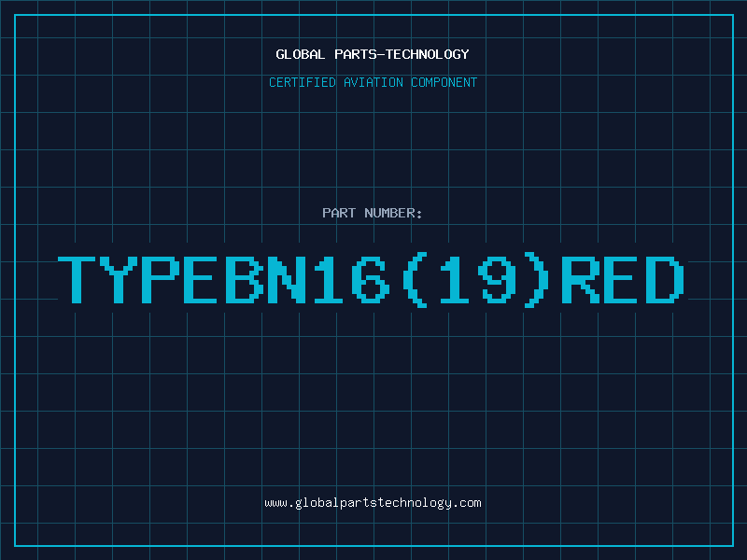The width and height of the screenshot is (747, 560).
Task: Select the CERTIFIED AVIATION COMPONENT subtitle
Action: [373, 82]
